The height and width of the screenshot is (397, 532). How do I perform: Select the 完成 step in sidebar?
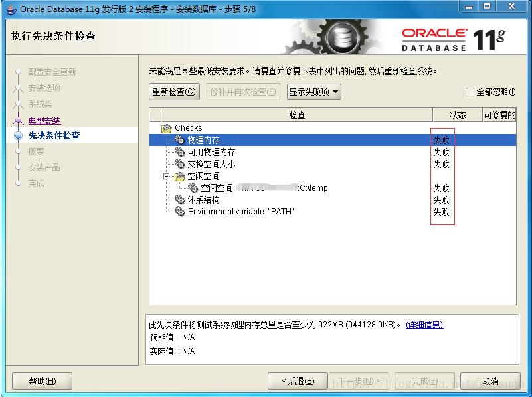click(x=36, y=183)
